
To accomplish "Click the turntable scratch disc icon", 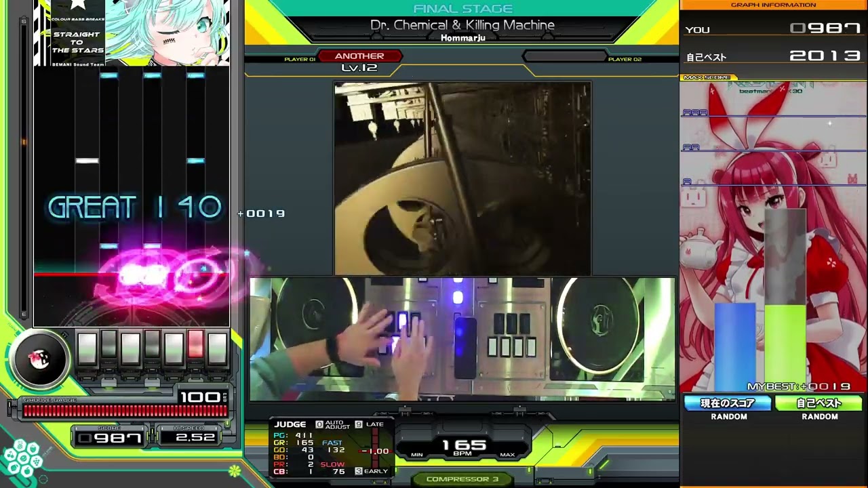I will pyautogui.click(x=39, y=359).
